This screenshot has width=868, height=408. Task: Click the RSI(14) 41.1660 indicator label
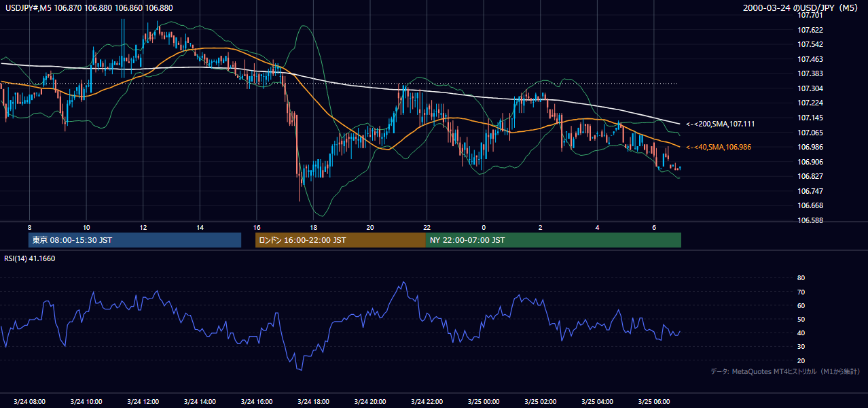pos(30,258)
